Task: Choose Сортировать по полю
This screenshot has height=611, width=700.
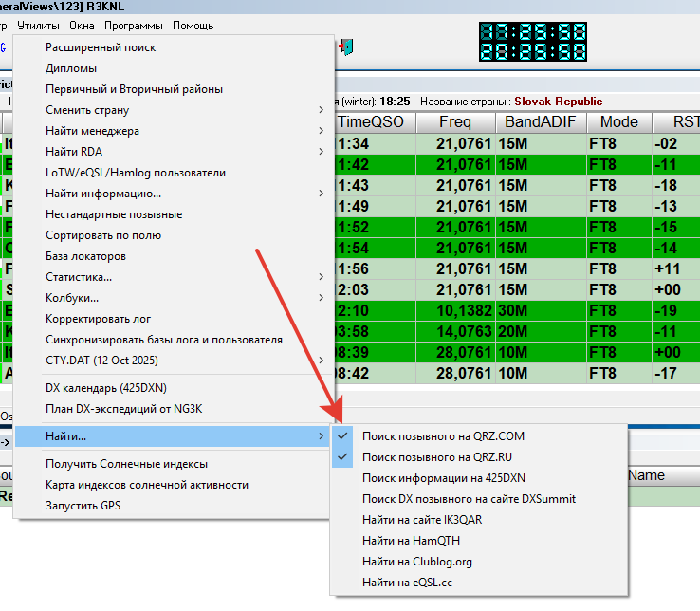Action: click(x=175, y=235)
